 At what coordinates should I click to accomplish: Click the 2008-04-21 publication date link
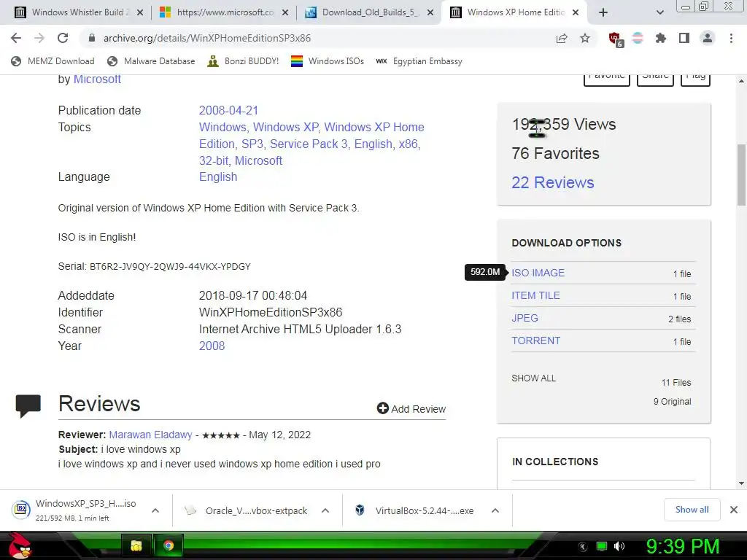(x=228, y=111)
